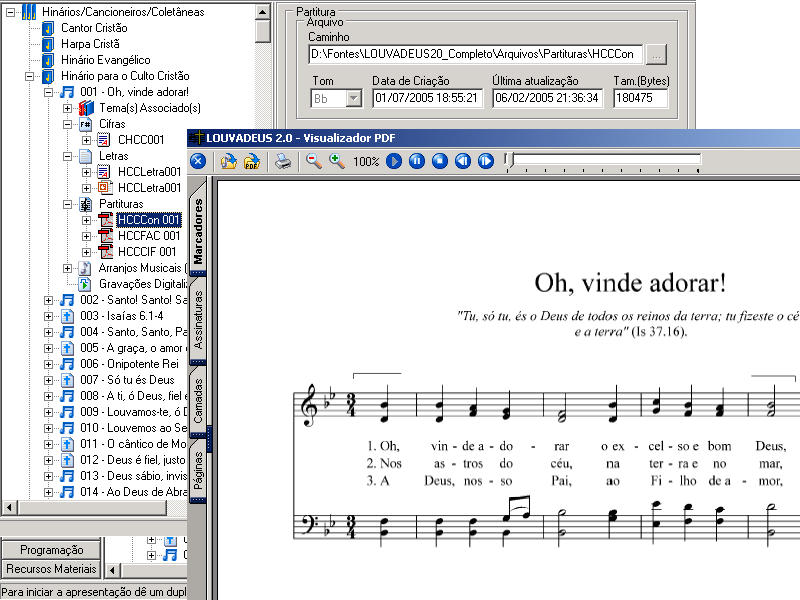Expand the CHCC001 chord item
The height and width of the screenshot is (600, 800).
click(86, 140)
